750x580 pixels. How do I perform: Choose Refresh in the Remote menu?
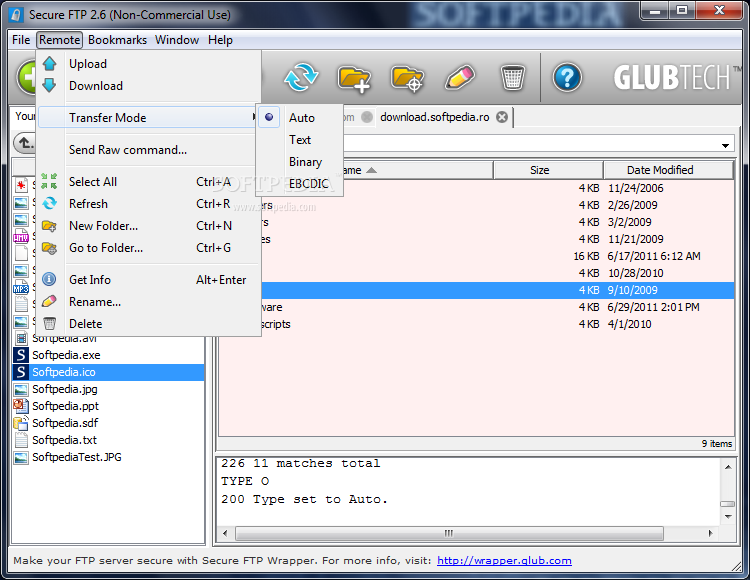[148, 204]
